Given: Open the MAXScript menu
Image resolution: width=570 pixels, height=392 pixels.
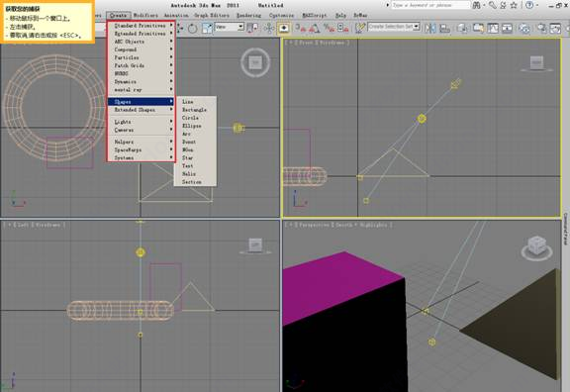Looking at the screenshot, I should (x=315, y=15).
